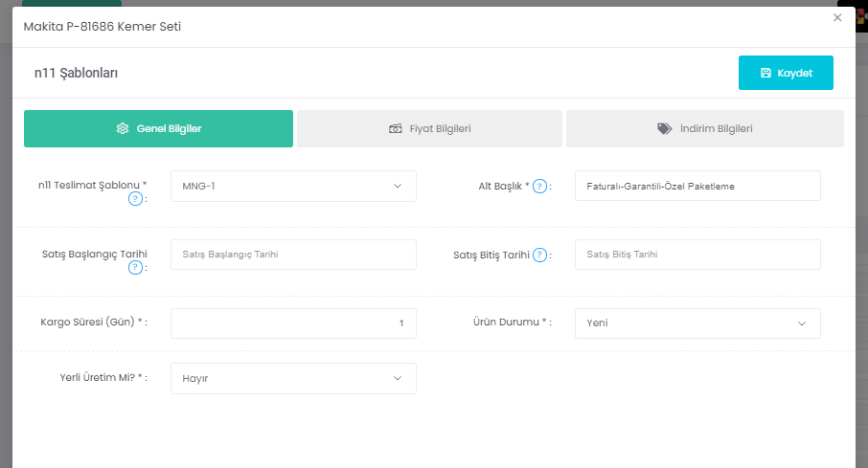
Task: Click the Alt Başlık text field
Action: (x=697, y=186)
